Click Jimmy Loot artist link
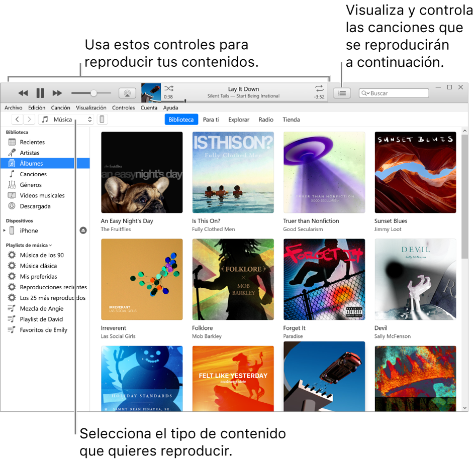The width and height of the screenshot is (476, 462). 388,229
